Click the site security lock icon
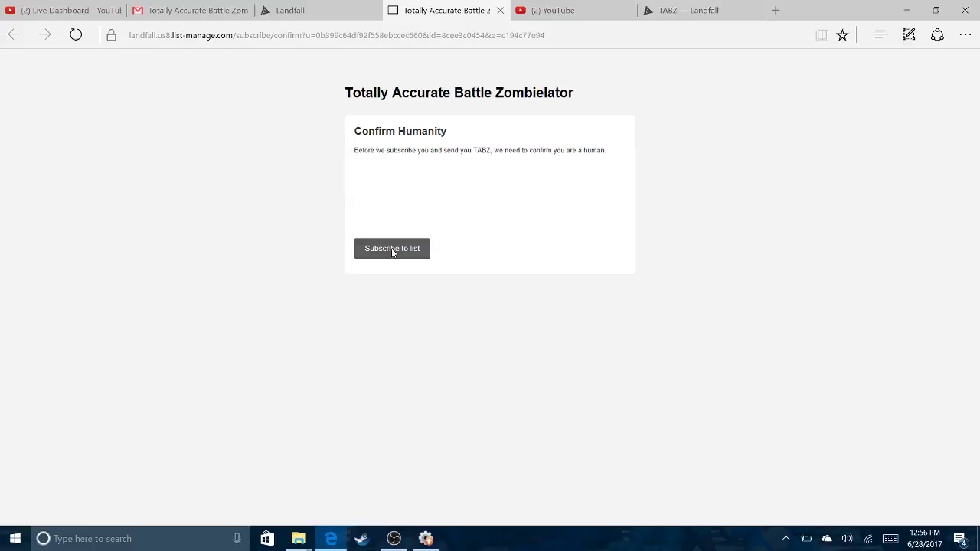The height and width of the screenshot is (551, 980). tap(111, 35)
